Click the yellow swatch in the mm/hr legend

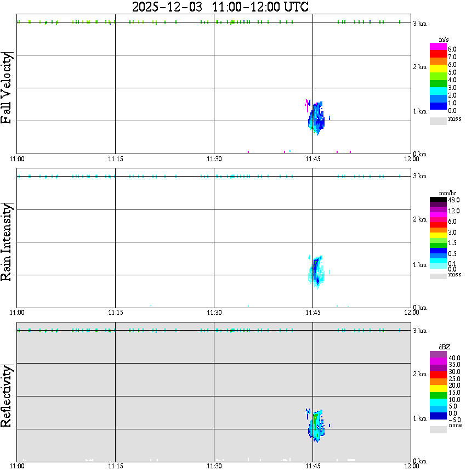[x=438, y=235]
